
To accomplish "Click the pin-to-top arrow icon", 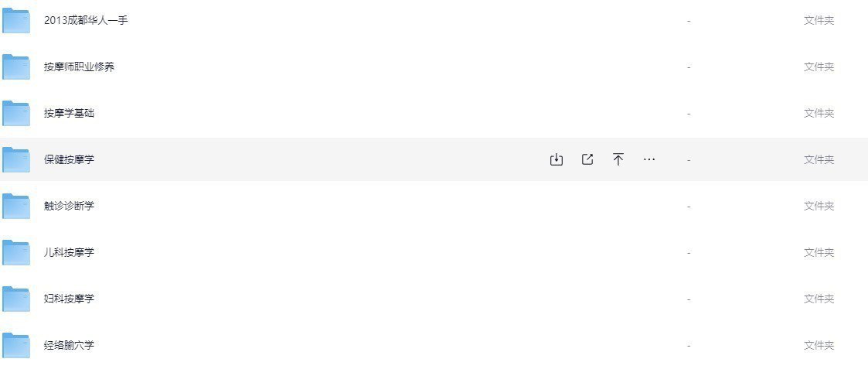I will point(618,159).
